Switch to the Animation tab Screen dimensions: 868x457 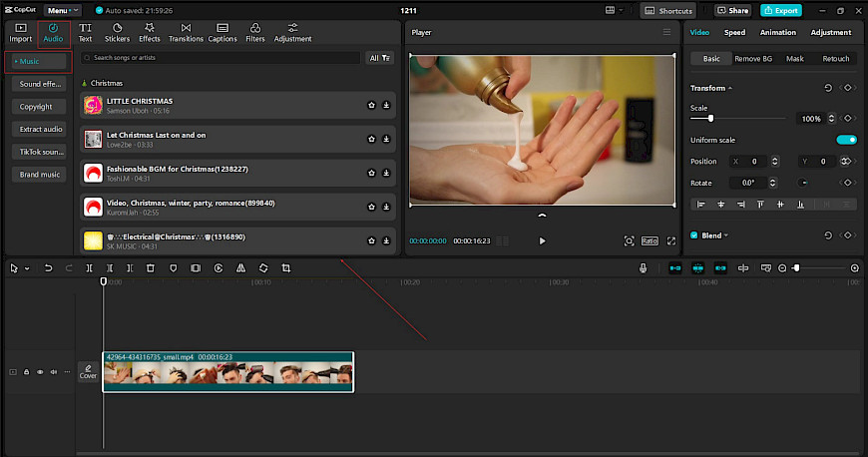point(778,32)
